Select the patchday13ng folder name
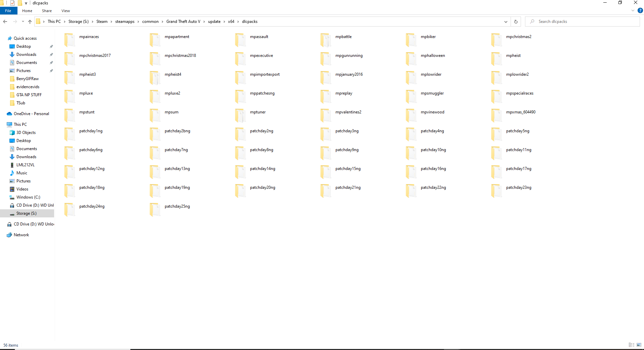Image resolution: width=644 pixels, height=350 pixels. click(177, 169)
